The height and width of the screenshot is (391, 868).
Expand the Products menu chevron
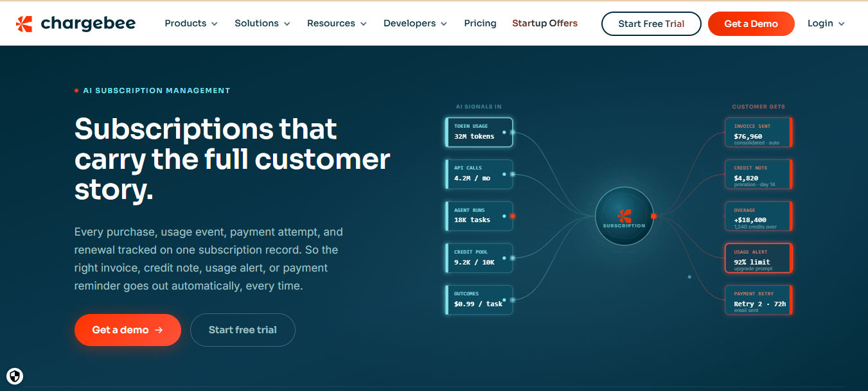[x=215, y=24]
